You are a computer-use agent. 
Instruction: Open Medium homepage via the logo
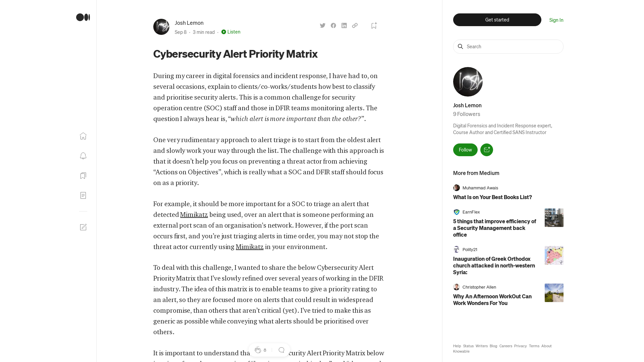[83, 17]
